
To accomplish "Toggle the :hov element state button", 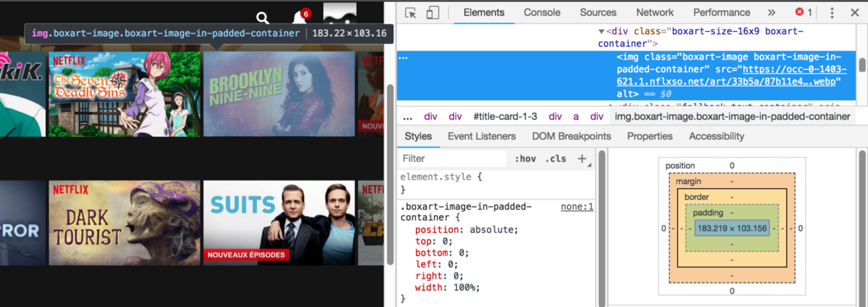I will point(525,159).
